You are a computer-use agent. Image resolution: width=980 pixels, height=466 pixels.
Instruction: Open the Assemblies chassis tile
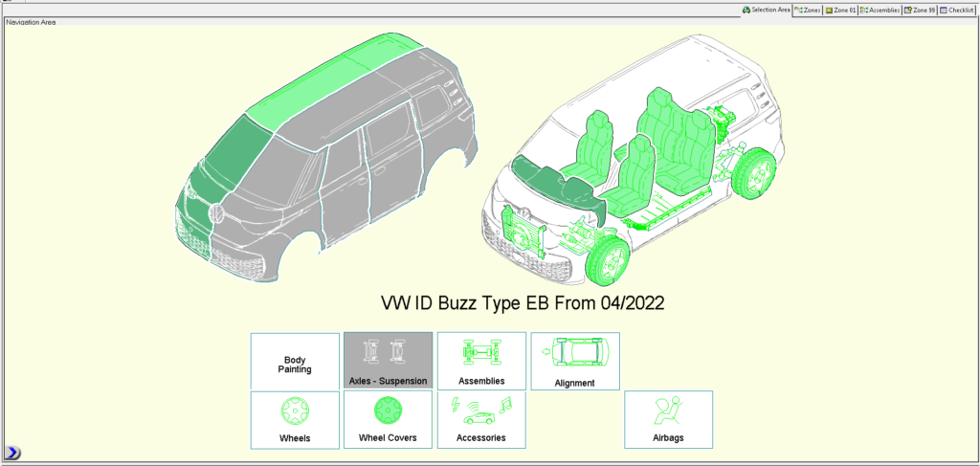point(481,360)
